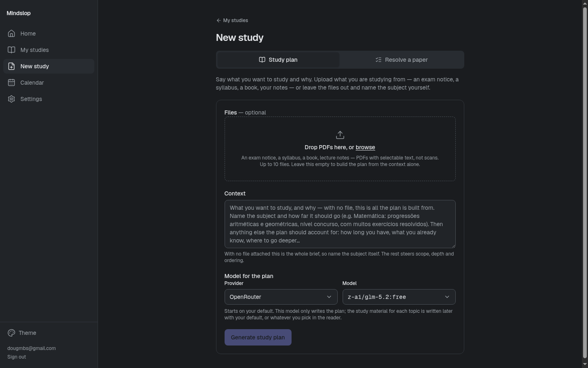Open My studies via its book icon

click(x=11, y=50)
